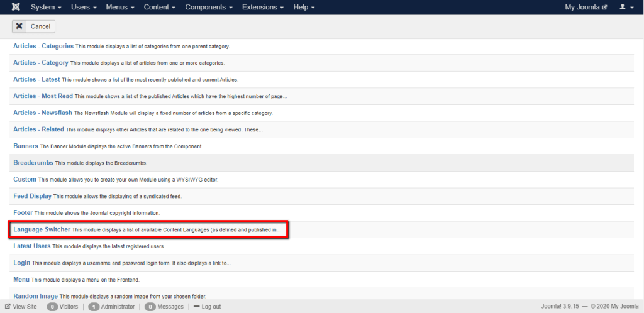Open the Extensions dropdown menu

coord(263,7)
